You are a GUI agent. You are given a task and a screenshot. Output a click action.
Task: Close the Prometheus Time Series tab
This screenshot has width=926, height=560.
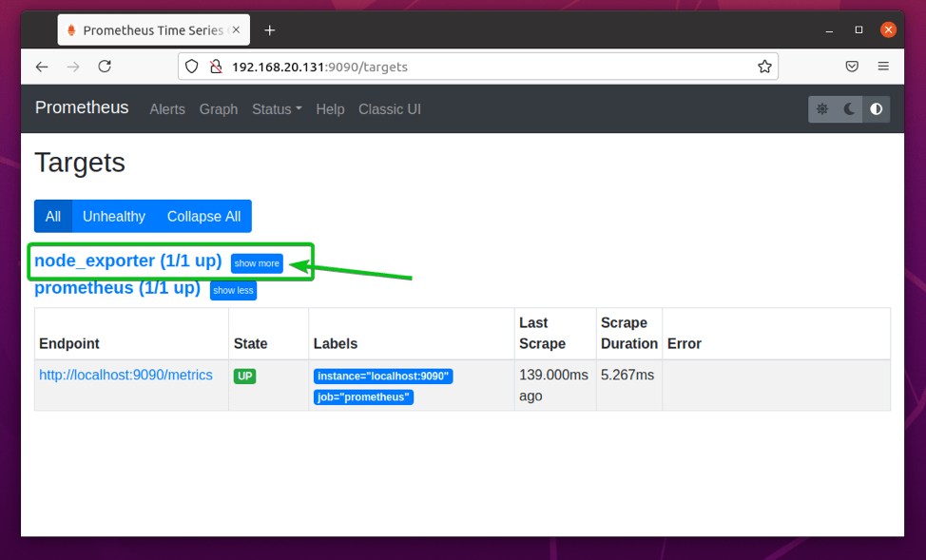pyautogui.click(x=236, y=29)
